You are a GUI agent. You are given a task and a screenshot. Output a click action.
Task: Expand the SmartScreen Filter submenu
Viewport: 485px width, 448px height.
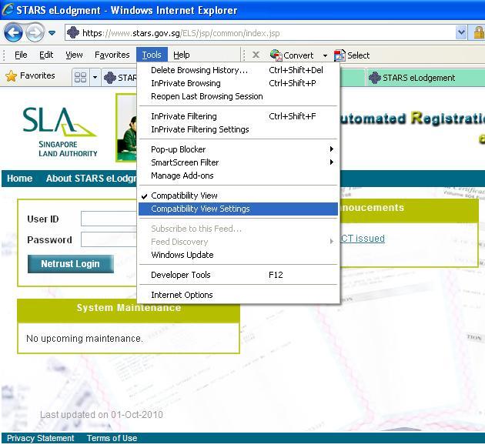(x=238, y=162)
